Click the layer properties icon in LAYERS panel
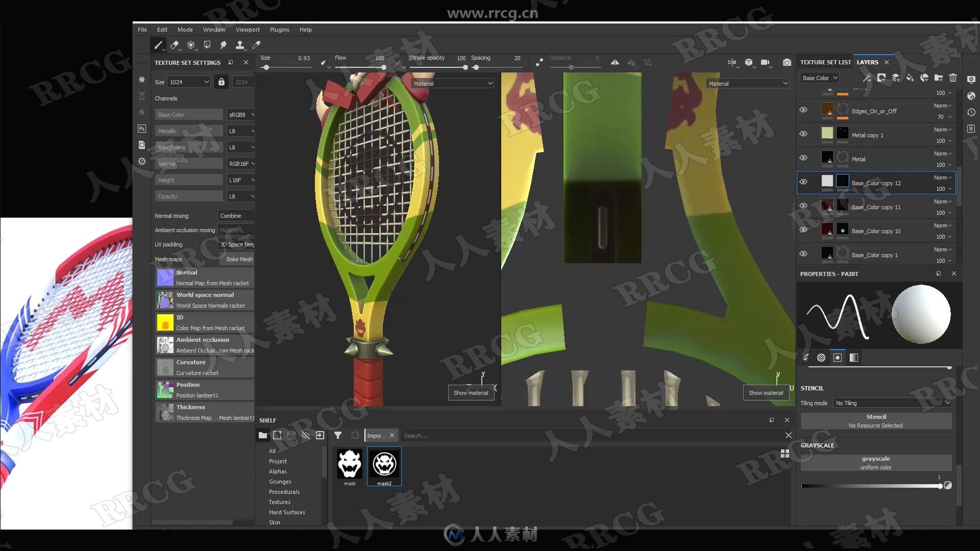The image size is (980, 551). click(971, 80)
